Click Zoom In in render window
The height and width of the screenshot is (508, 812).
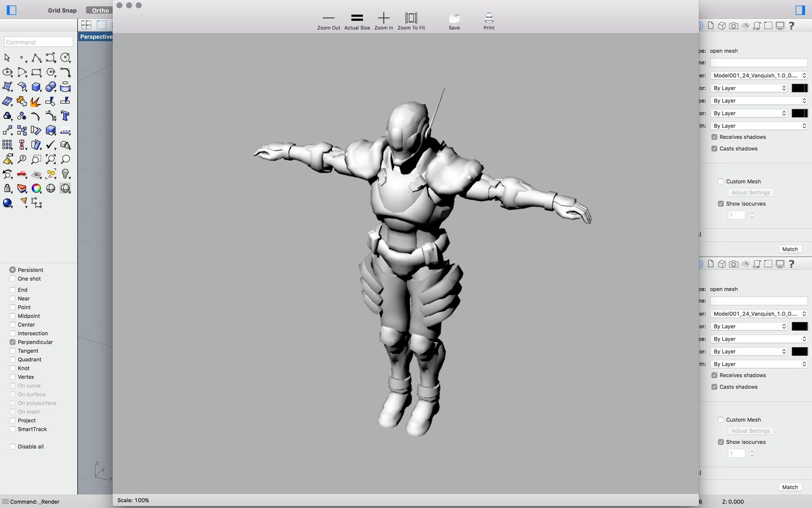(383, 22)
